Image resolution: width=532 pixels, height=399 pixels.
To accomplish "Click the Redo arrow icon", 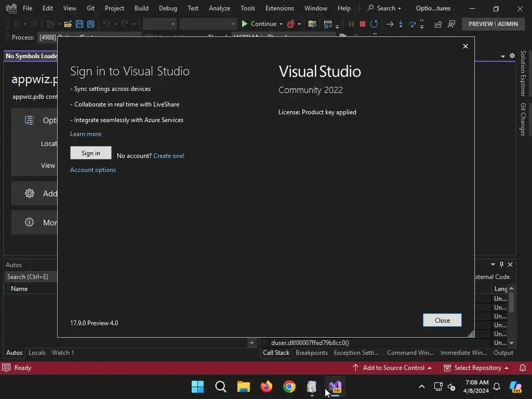I will coord(125,24).
